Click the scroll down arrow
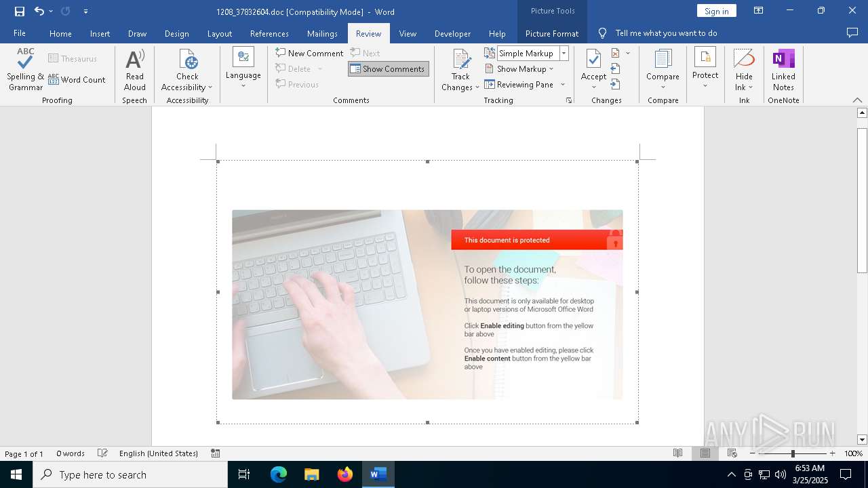Viewport: 868px width, 488px height. (863, 440)
